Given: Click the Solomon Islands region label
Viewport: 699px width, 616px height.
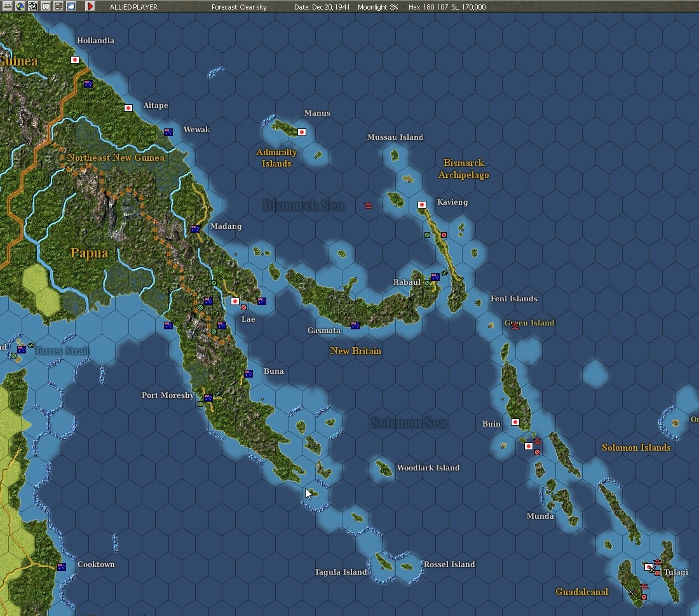Looking at the screenshot, I should point(636,448).
